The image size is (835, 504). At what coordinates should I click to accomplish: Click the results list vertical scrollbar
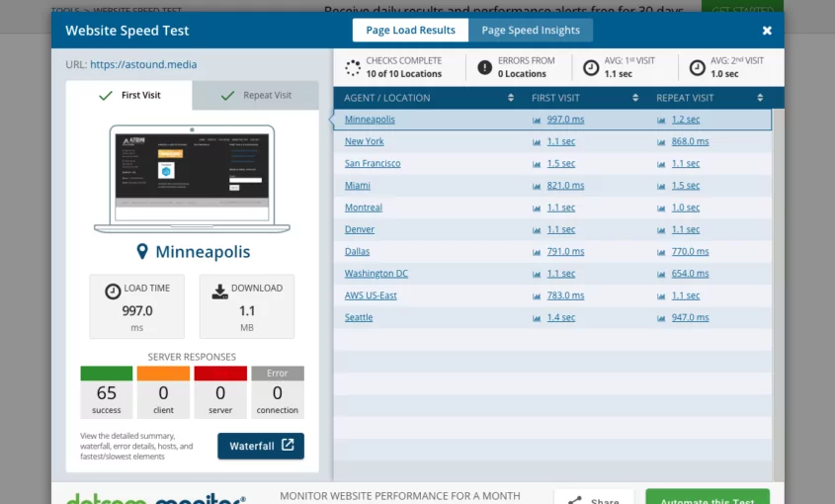click(x=778, y=294)
